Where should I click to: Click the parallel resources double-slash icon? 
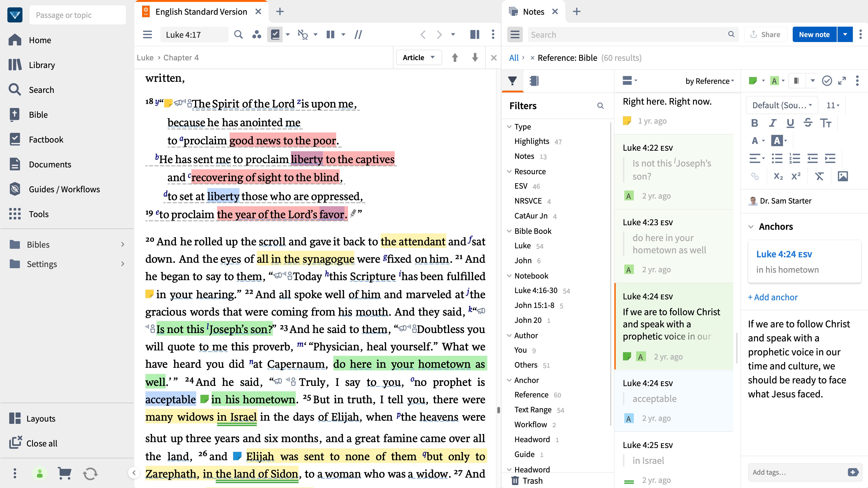[x=358, y=34]
